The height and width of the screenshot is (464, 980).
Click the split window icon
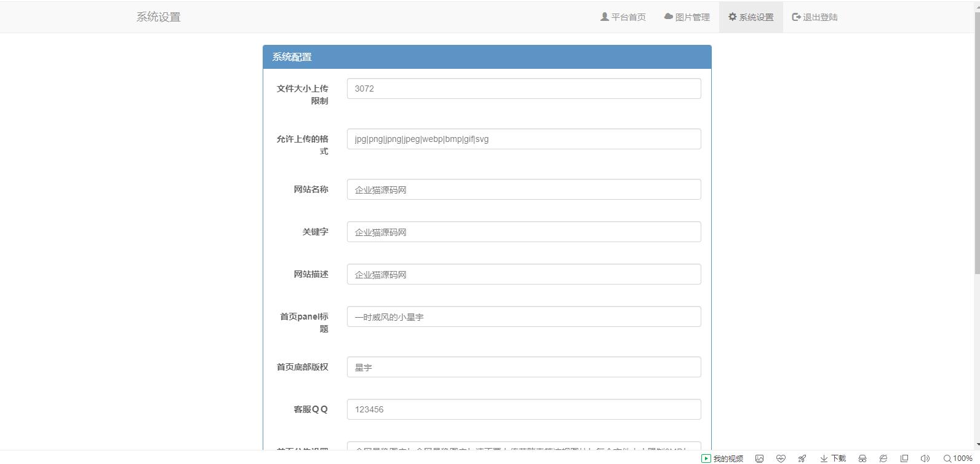pyautogui.click(x=904, y=458)
